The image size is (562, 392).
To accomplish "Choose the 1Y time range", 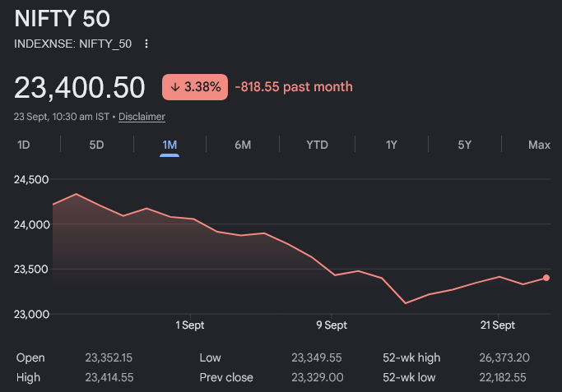I will tap(392, 145).
